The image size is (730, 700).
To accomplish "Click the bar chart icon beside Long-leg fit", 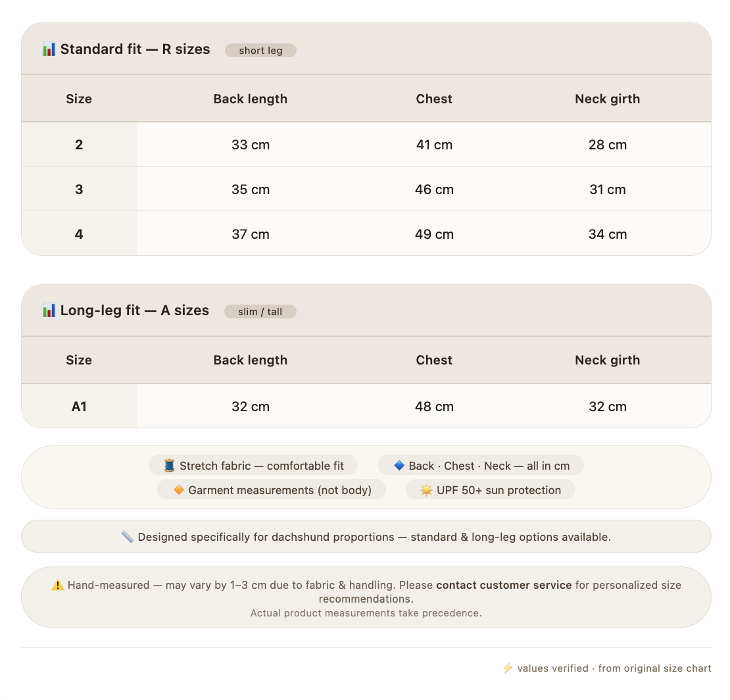I will (49, 310).
